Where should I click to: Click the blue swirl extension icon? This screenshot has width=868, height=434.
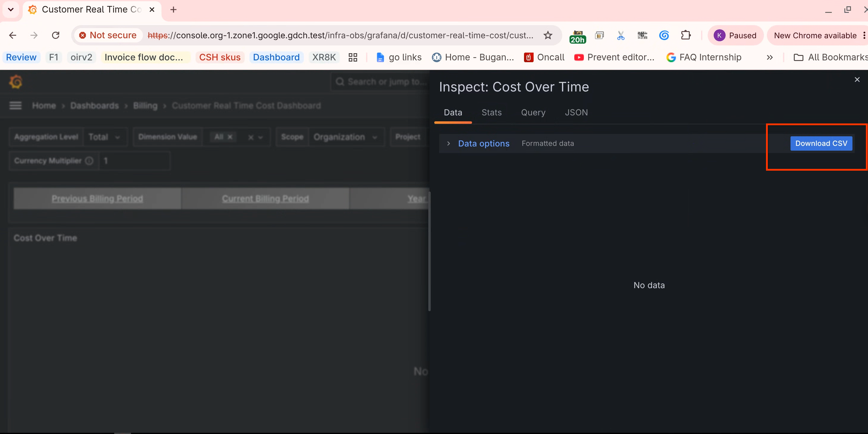coord(664,35)
